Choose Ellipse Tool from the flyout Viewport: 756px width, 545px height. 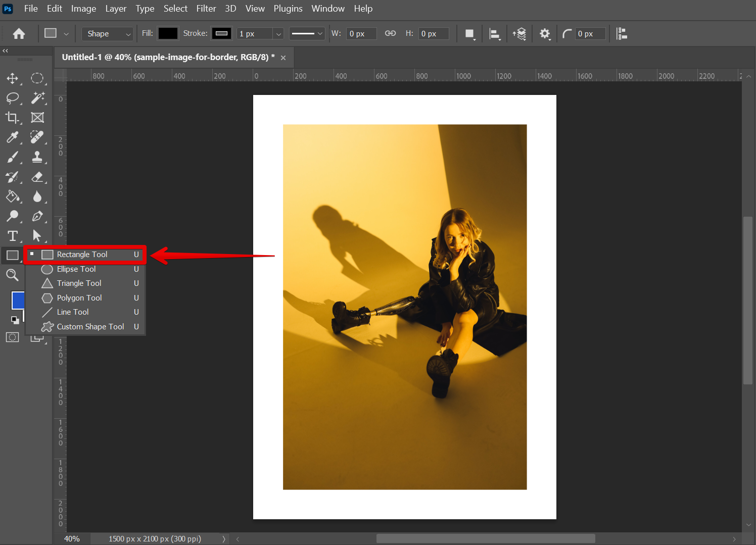76,269
